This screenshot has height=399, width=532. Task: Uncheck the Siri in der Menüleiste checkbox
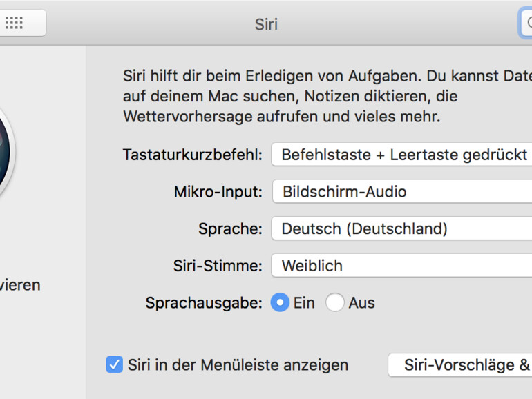tap(114, 364)
